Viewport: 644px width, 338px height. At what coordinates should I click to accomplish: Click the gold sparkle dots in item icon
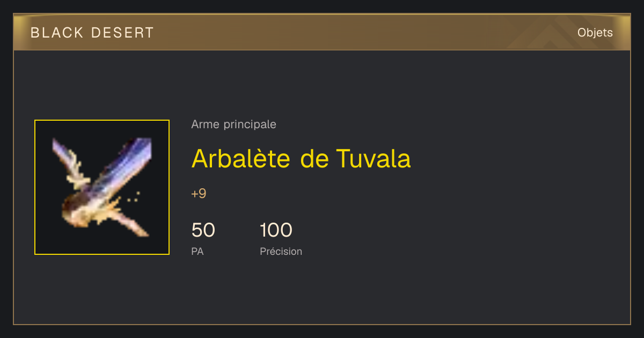coord(134,197)
